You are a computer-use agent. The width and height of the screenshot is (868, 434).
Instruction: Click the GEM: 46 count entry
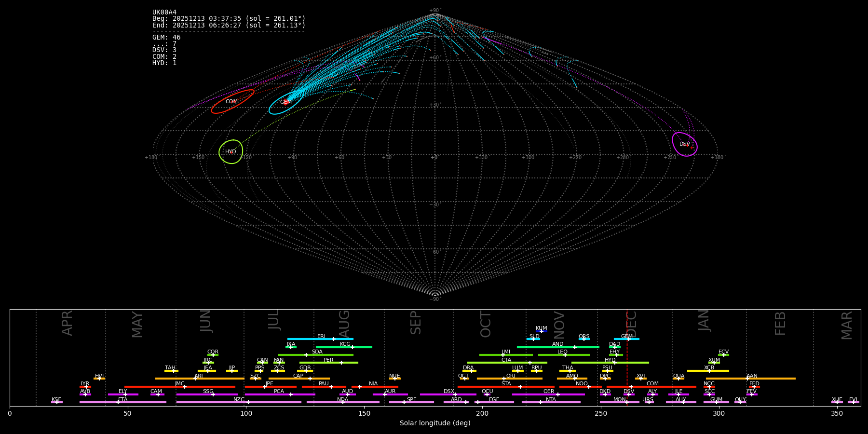coord(166,37)
